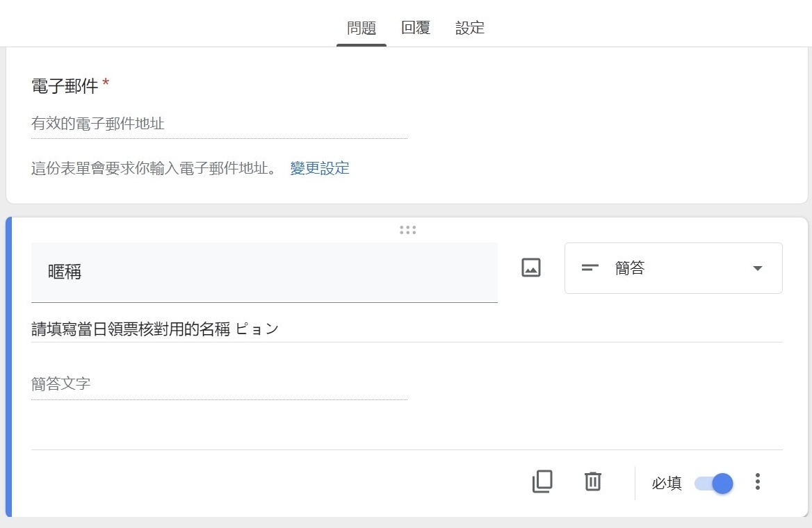812x528 pixels.
Task: Switch to the 回覆 tab
Action: [x=416, y=27]
